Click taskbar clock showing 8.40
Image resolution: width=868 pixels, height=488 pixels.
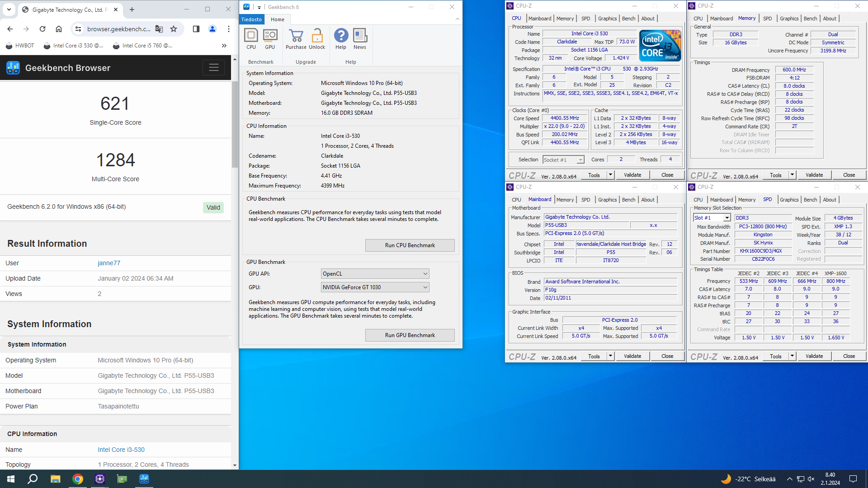830,479
